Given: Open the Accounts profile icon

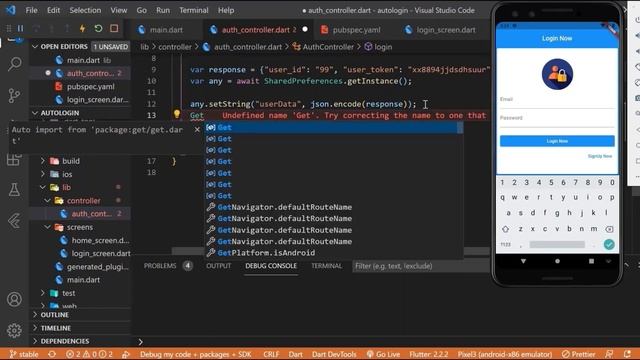Looking at the screenshot, I should point(15,299).
